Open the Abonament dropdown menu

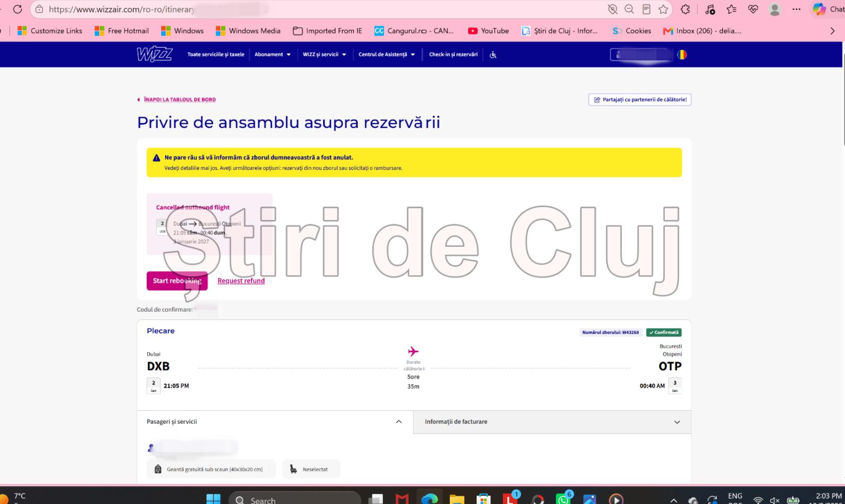pos(273,55)
